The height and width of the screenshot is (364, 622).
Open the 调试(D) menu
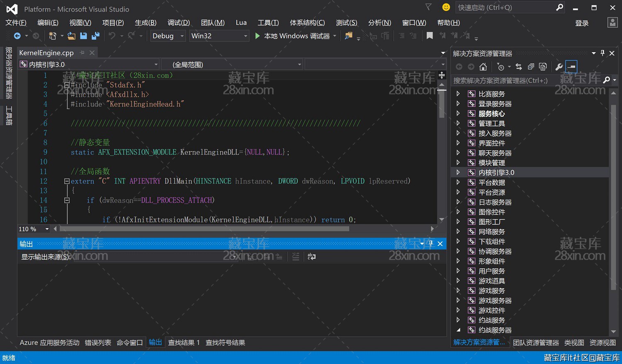click(179, 23)
